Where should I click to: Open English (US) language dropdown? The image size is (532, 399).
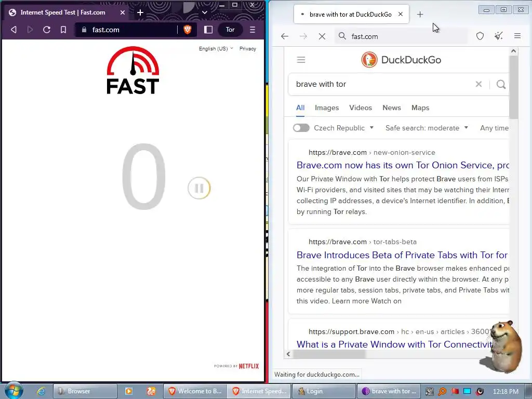click(x=216, y=48)
